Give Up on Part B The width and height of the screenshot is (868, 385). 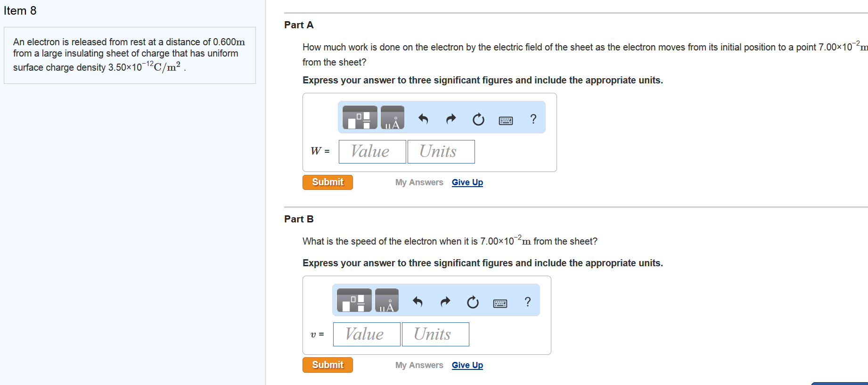[467, 365]
